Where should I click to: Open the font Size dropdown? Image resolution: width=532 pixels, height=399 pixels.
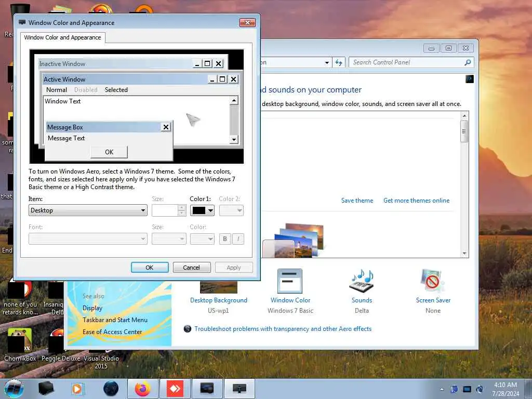tap(169, 239)
